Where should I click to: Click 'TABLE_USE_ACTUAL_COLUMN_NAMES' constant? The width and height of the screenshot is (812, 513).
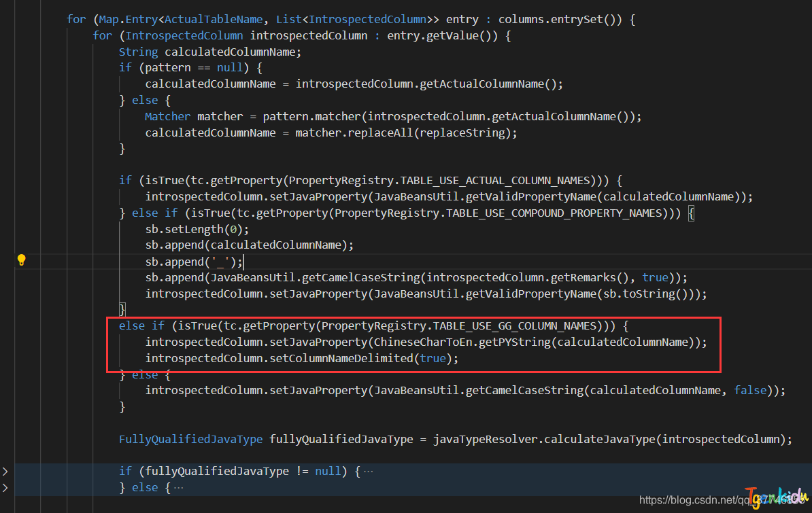click(x=495, y=181)
